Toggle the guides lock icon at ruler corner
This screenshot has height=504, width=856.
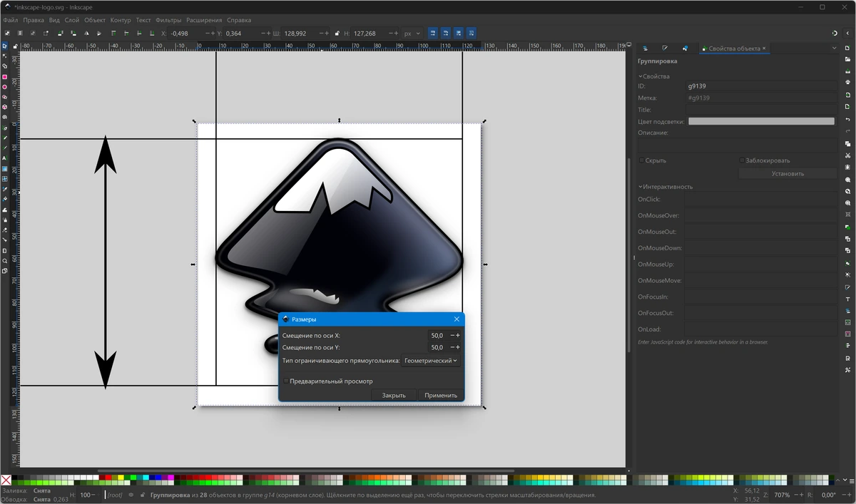click(15, 46)
